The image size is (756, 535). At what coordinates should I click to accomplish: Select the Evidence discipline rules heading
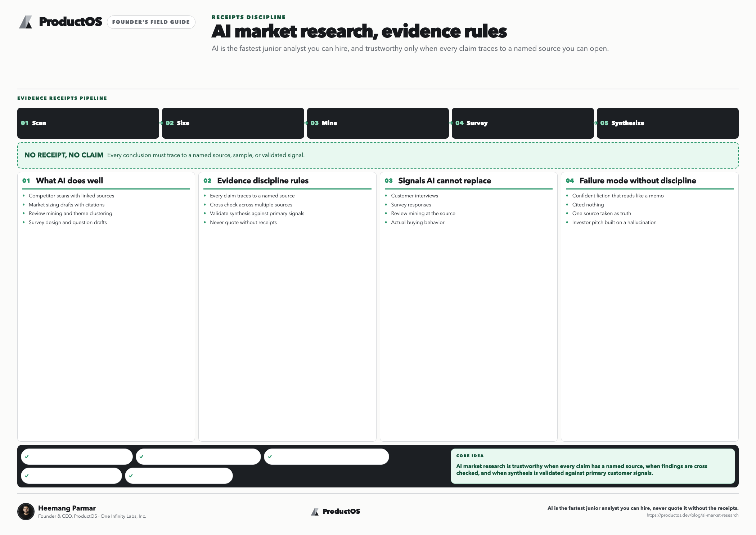click(263, 181)
